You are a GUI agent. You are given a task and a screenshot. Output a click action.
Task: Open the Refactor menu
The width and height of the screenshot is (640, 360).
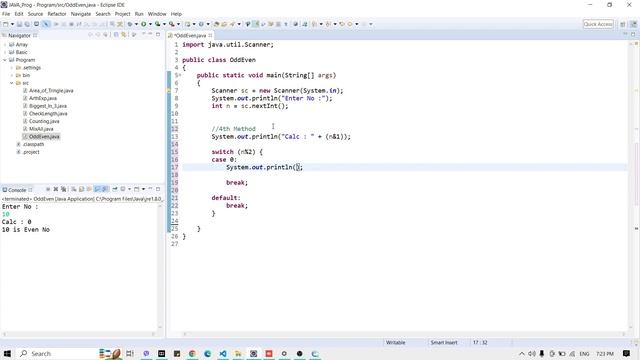pyautogui.click(x=57, y=14)
